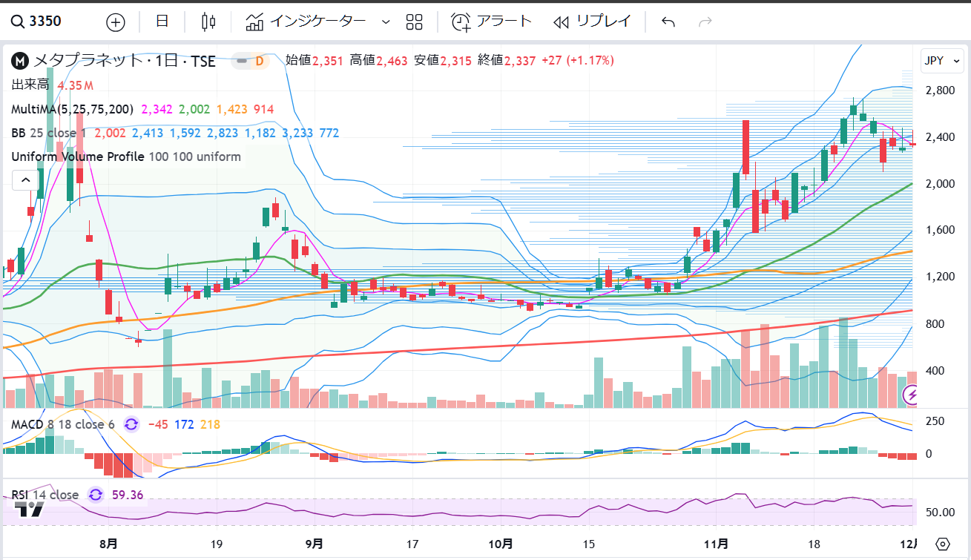
Task: Open the JPY currency selector
Action: pos(941,60)
